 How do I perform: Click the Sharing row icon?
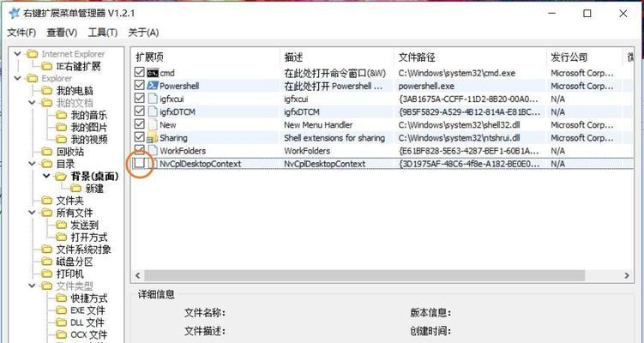pyautogui.click(x=153, y=137)
